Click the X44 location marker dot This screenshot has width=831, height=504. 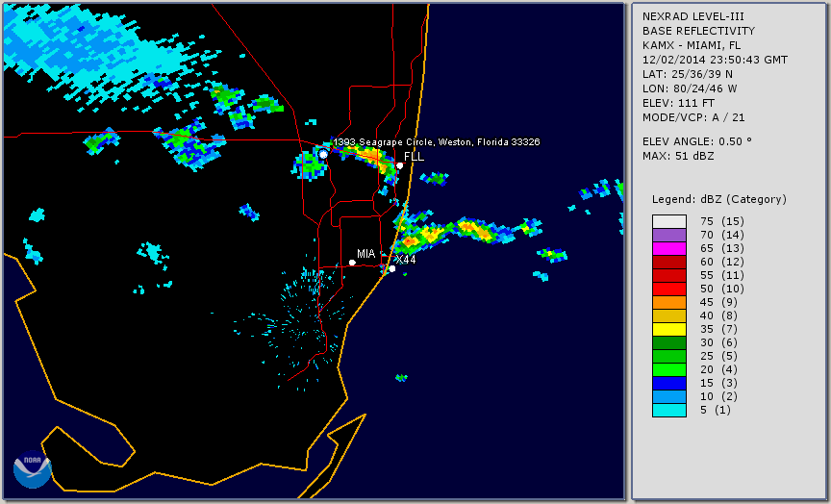[x=392, y=269]
